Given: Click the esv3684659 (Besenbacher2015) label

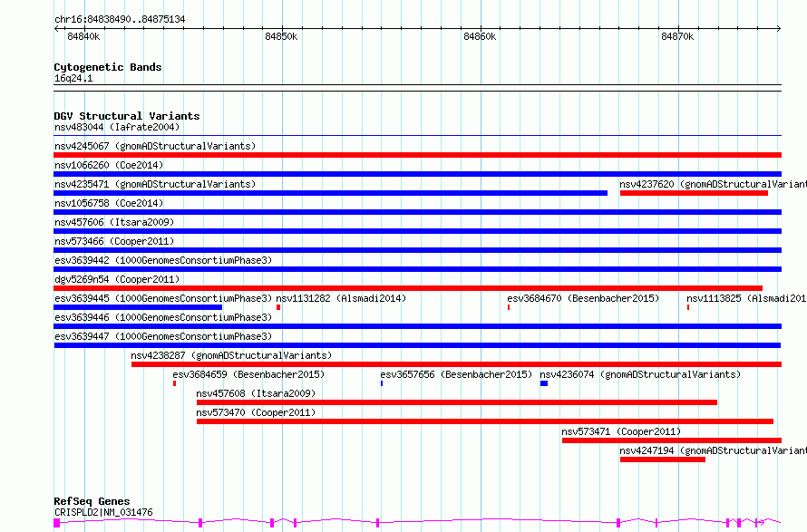Looking at the screenshot, I should (x=248, y=374).
